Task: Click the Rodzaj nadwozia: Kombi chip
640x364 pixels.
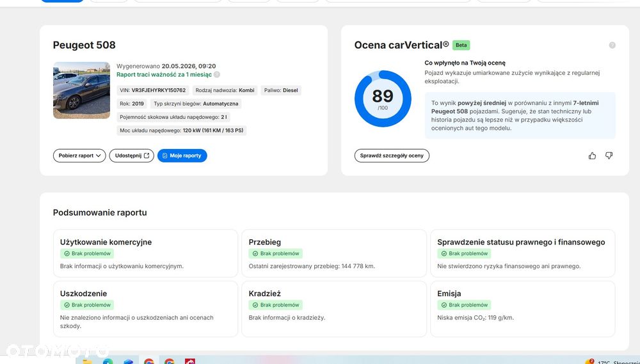Action: 225,90
